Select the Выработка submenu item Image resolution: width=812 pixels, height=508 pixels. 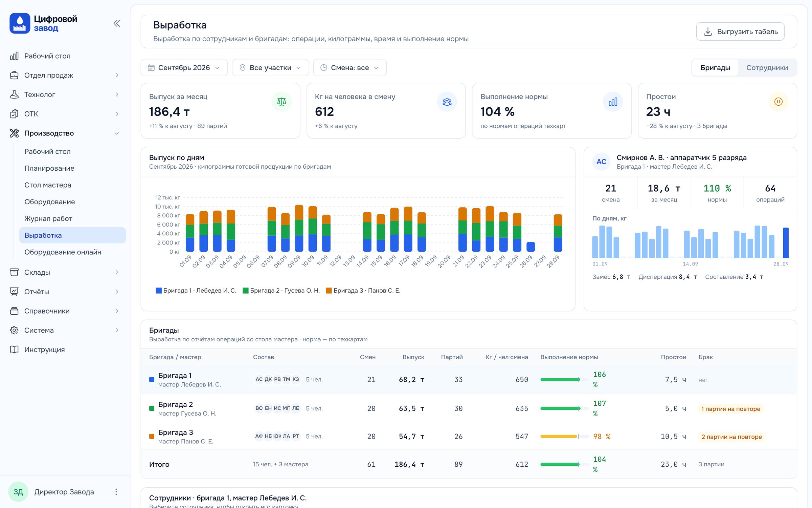(72, 235)
